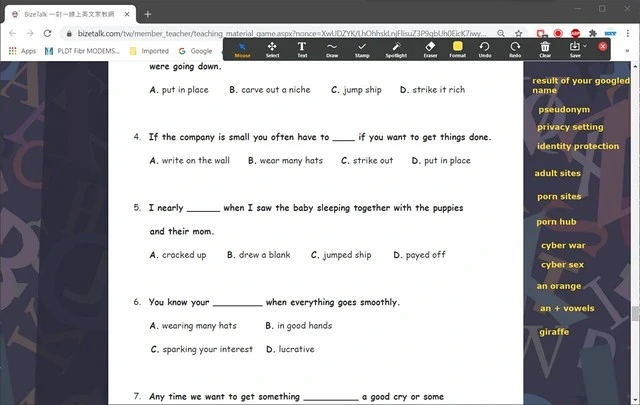
Task: Enable the Spotlight tool
Action: pos(396,49)
